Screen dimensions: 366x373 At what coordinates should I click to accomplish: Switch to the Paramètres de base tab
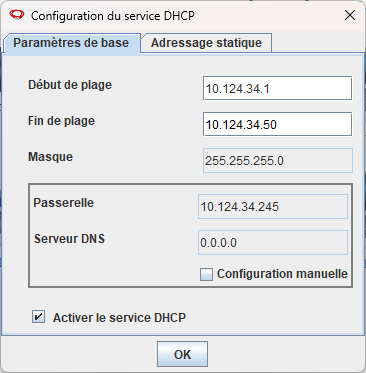[71, 43]
